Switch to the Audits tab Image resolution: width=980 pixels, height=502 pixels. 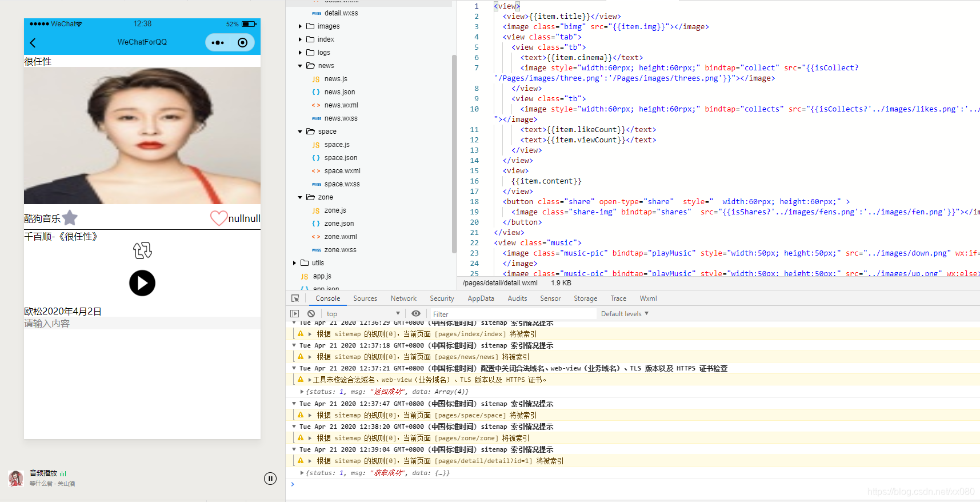click(517, 298)
